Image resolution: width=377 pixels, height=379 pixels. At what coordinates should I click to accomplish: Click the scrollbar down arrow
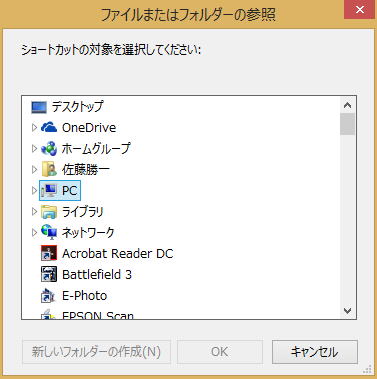[347, 311]
